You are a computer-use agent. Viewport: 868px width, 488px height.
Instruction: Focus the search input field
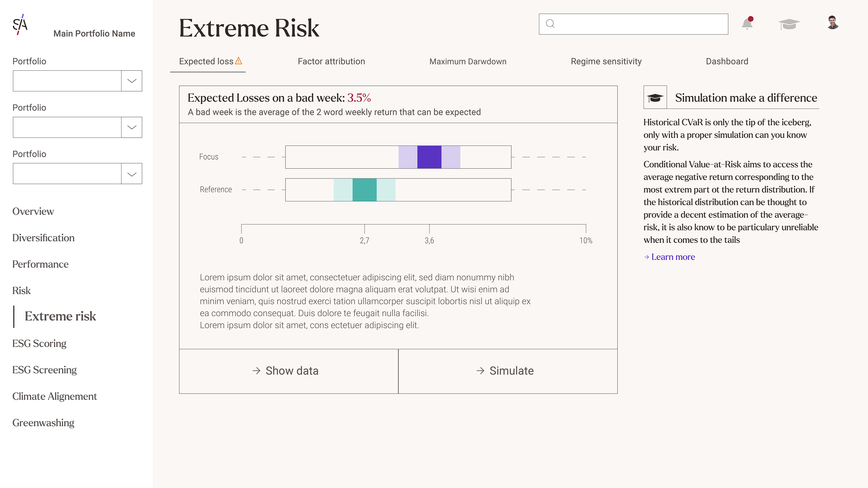click(x=633, y=24)
